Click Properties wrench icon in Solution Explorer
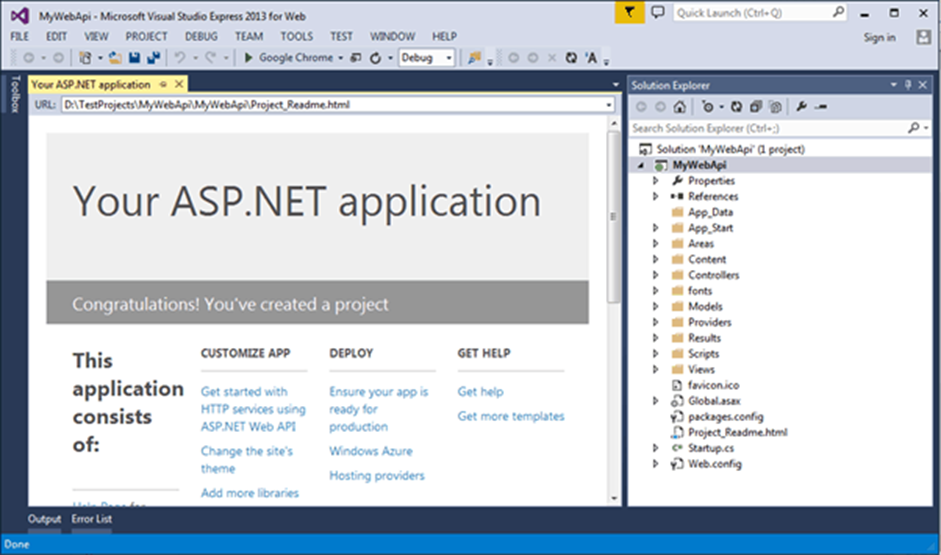The height and width of the screenshot is (555, 941). pos(801,107)
